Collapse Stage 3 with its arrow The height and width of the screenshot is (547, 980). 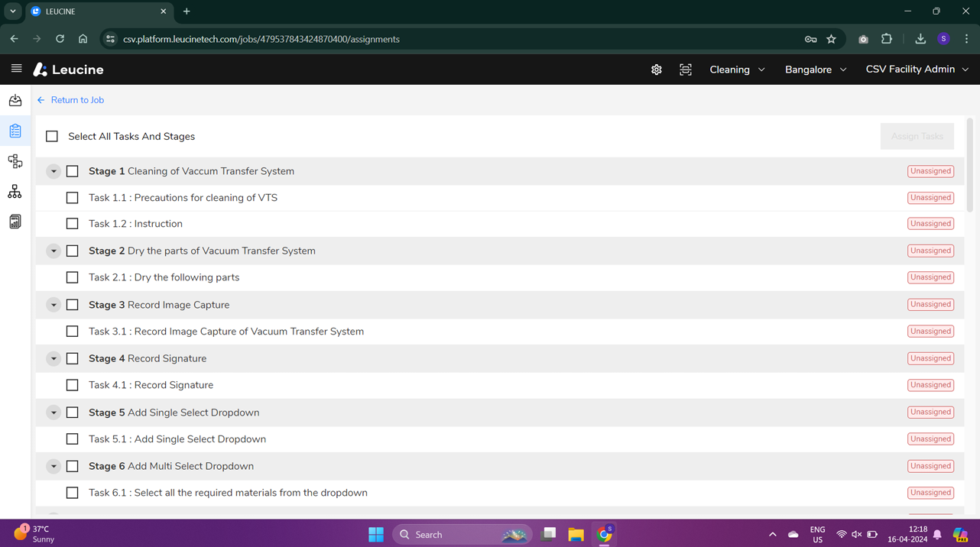(54, 305)
